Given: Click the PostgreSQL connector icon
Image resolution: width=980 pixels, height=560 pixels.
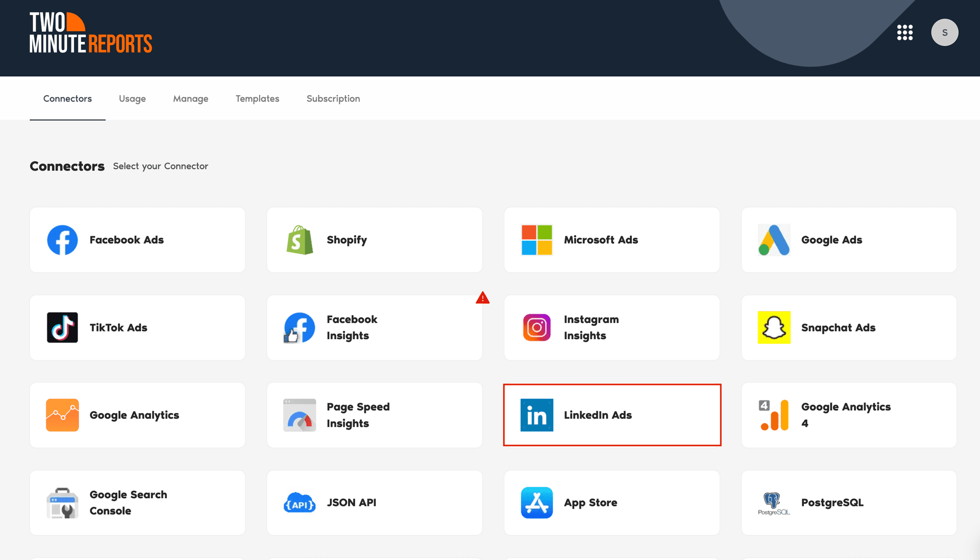Looking at the screenshot, I should (x=772, y=502).
